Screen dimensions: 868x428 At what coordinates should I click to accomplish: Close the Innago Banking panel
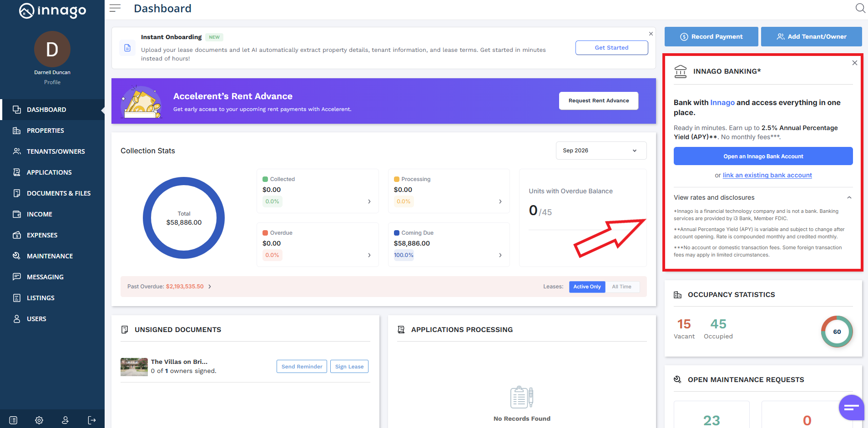click(855, 63)
